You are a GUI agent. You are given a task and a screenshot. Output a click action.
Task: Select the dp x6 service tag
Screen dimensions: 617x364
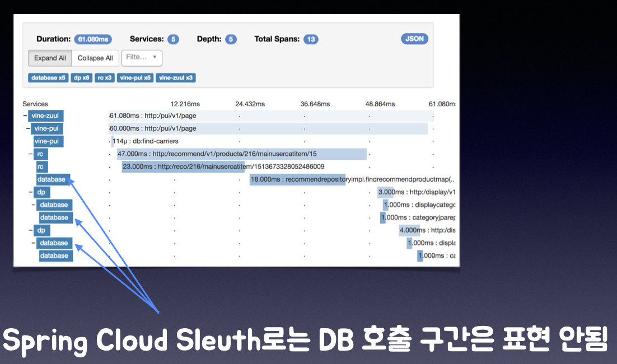coord(81,78)
